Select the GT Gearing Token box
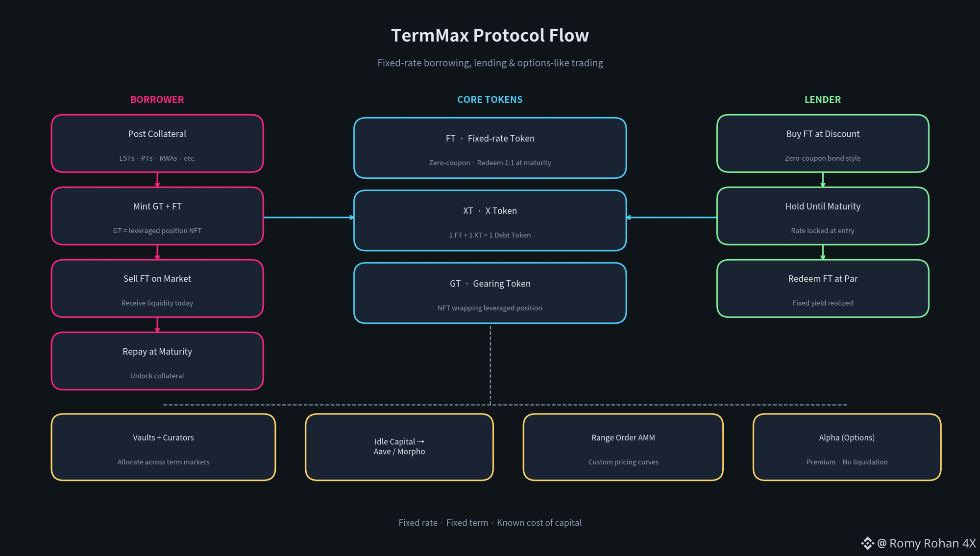 pyautogui.click(x=490, y=293)
